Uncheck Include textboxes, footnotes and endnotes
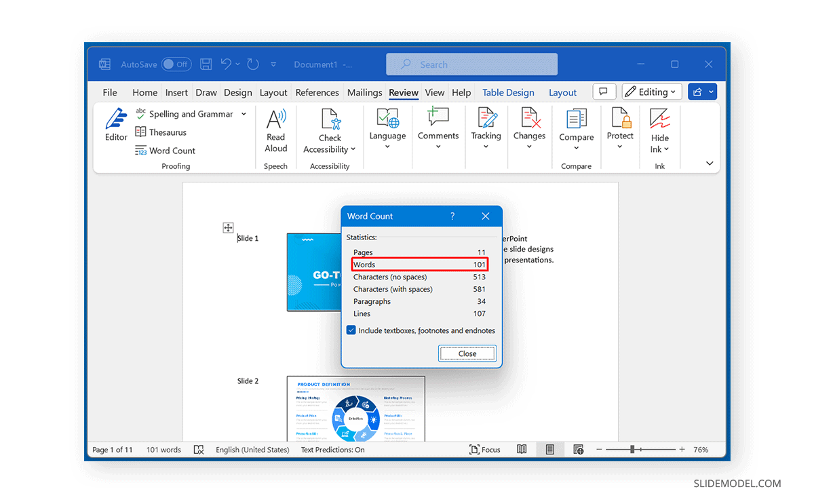The height and width of the screenshot is (504, 814). pyautogui.click(x=351, y=330)
